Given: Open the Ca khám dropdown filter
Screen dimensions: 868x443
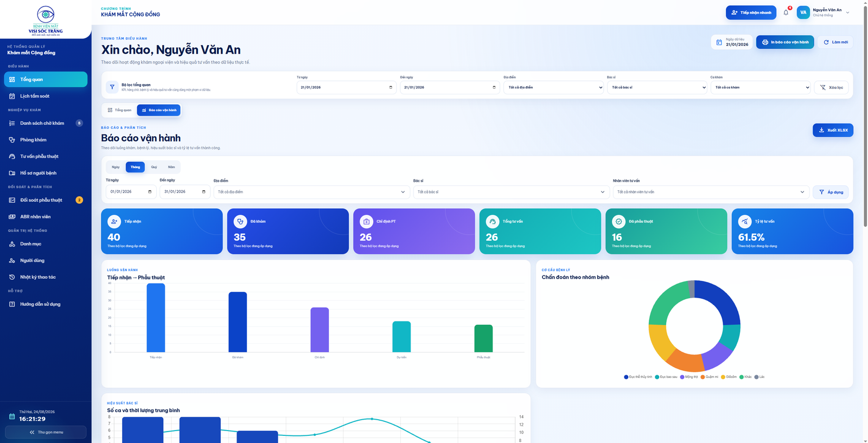Looking at the screenshot, I should point(761,87).
